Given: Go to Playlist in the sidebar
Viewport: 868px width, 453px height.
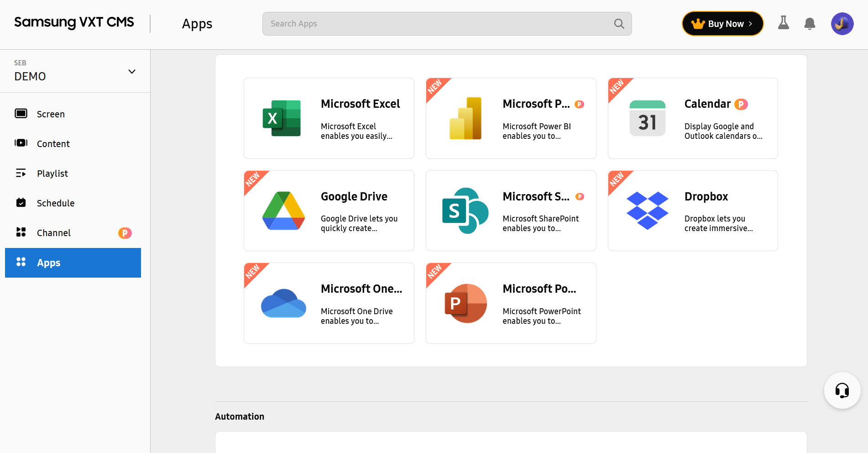Looking at the screenshot, I should point(73,173).
